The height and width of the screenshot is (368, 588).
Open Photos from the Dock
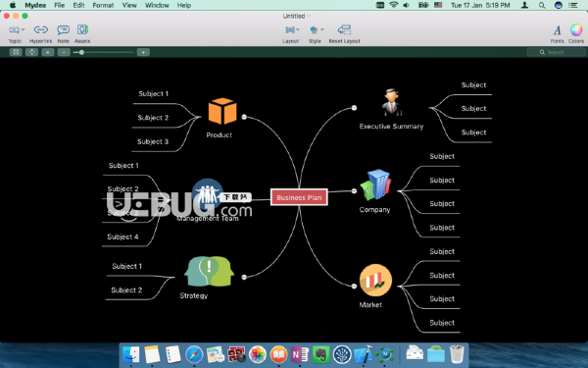coord(258,354)
